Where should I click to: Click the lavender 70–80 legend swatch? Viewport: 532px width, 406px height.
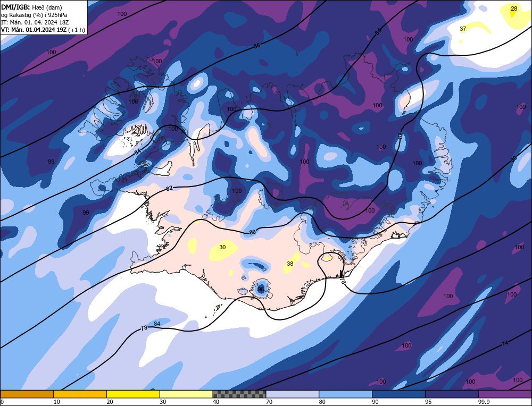[x=293, y=394]
